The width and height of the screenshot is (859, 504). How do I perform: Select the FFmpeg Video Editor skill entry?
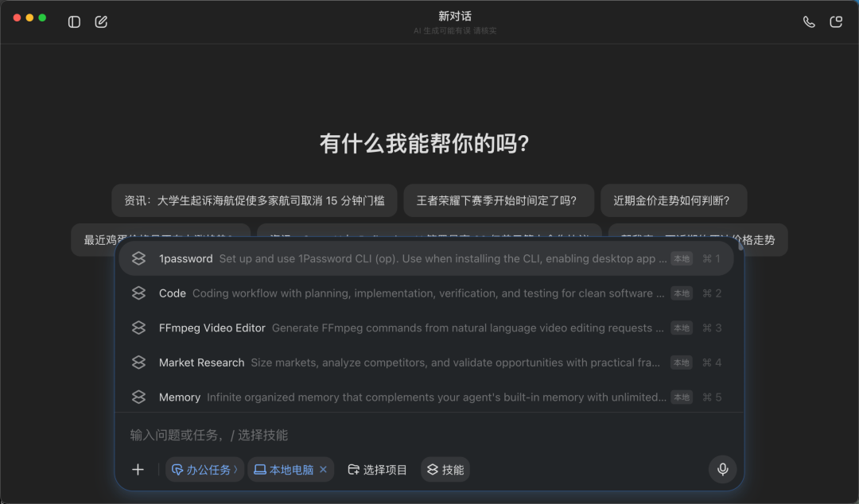pyautogui.click(x=426, y=328)
